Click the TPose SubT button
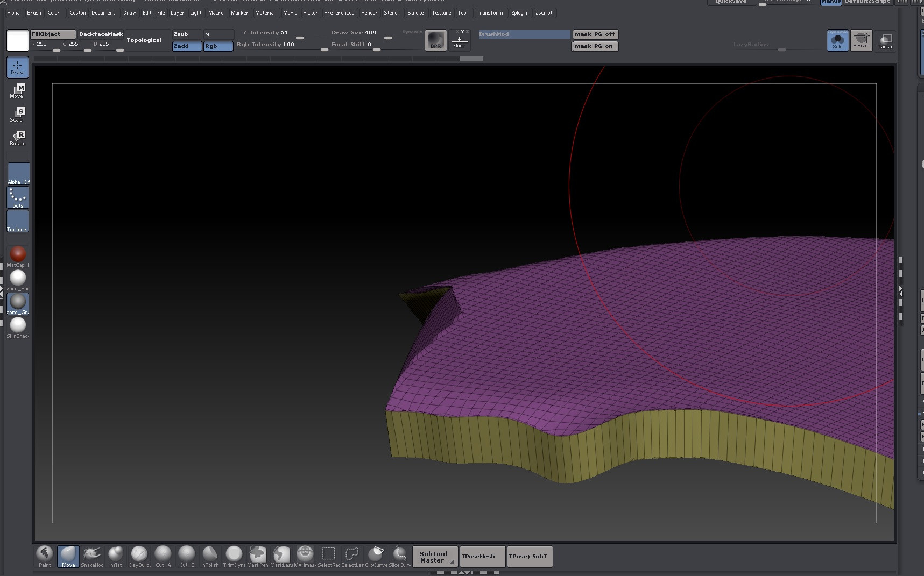 point(530,557)
